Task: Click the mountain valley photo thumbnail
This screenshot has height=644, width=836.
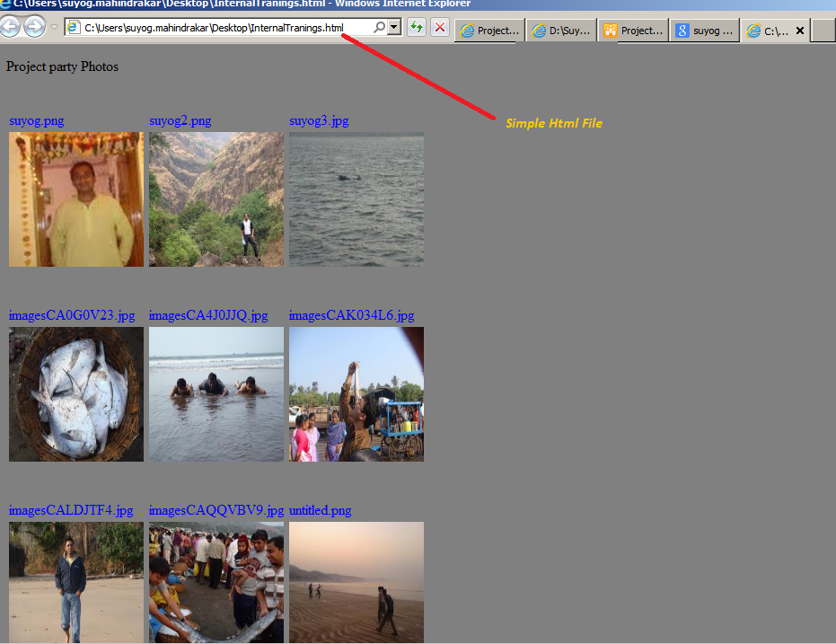Action: (x=216, y=199)
